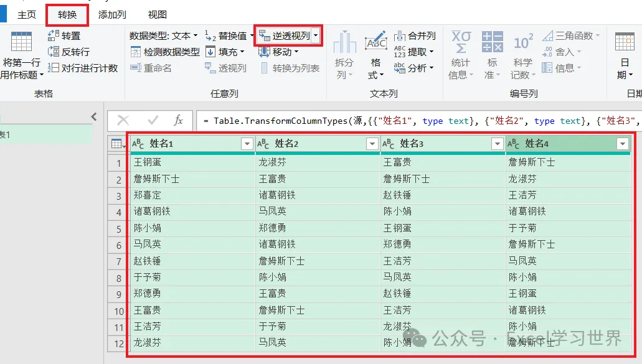Click the 标准 (Standard) calculator icon
The width and height of the screenshot is (642, 364).
click(492, 42)
